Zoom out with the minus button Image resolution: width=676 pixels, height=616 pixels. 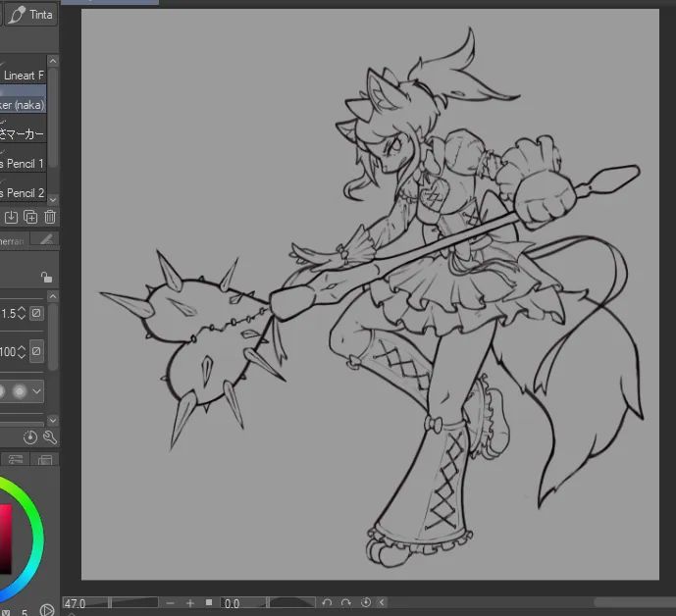pos(170,603)
